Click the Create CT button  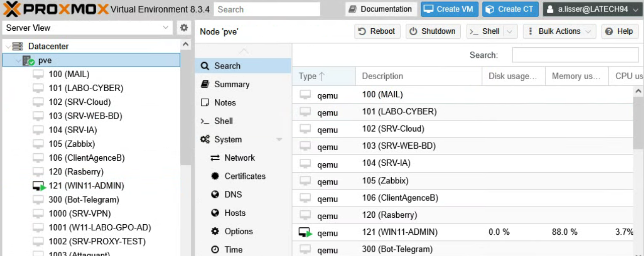click(x=510, y=9)
